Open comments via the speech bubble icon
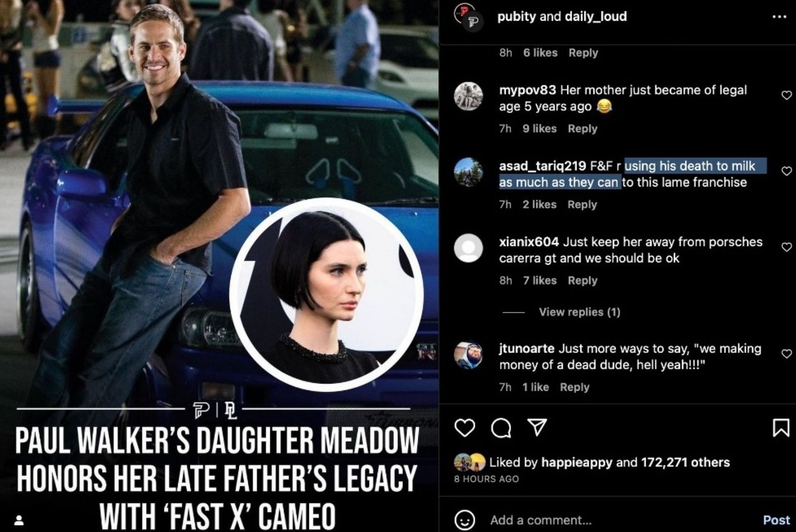This screenshot has height=532, width=796. pyautogui.click(x=501, y=428)
